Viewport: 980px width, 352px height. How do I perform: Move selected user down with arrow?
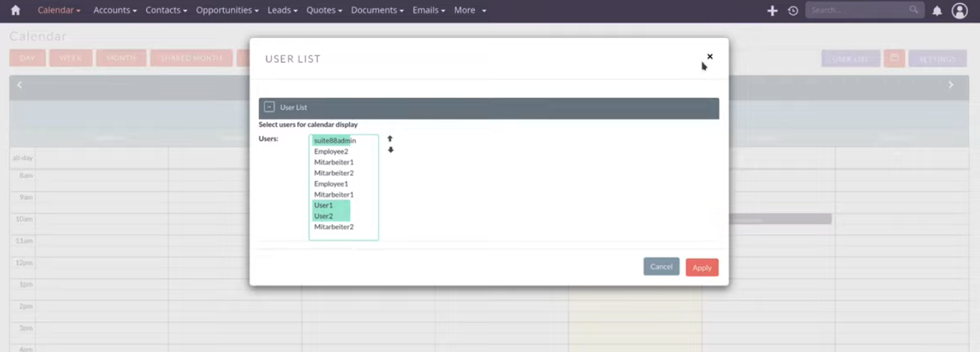pyautogui.click(x=390, y=150)
